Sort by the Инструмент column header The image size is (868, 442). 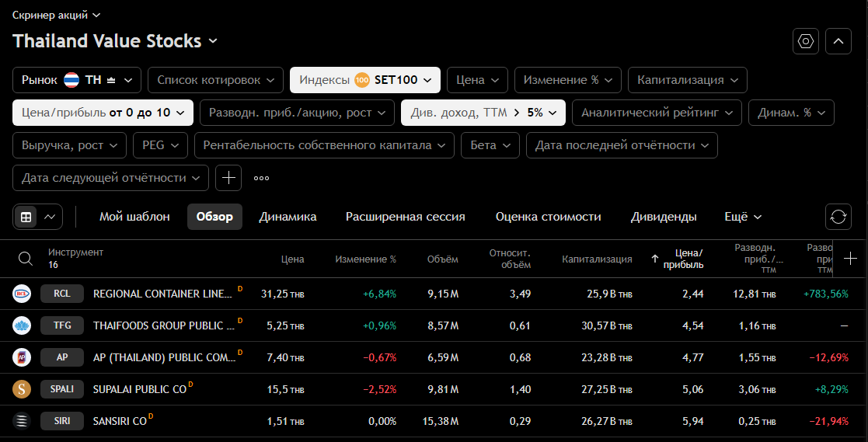(x=76, y=252)
